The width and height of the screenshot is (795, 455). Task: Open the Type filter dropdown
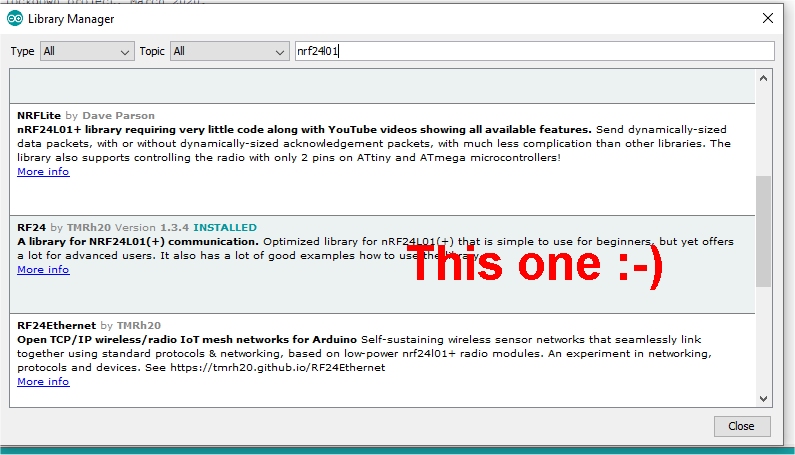coord(87,51)
